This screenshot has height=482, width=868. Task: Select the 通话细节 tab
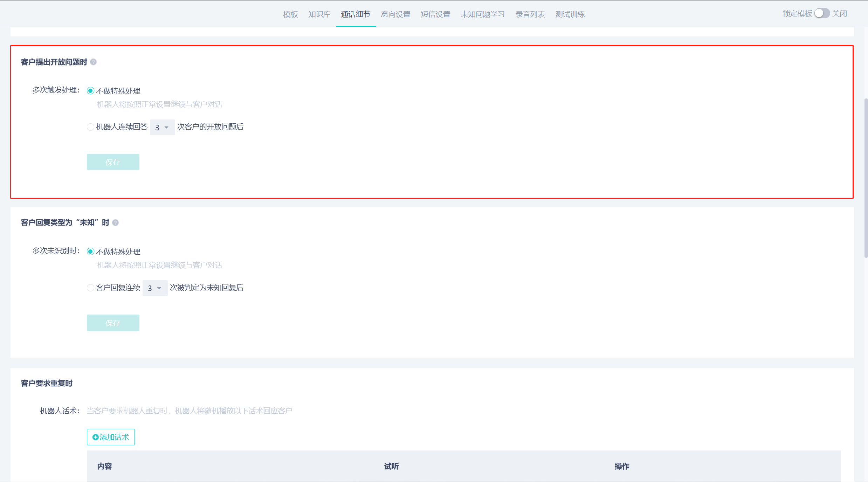pos(356,14)
